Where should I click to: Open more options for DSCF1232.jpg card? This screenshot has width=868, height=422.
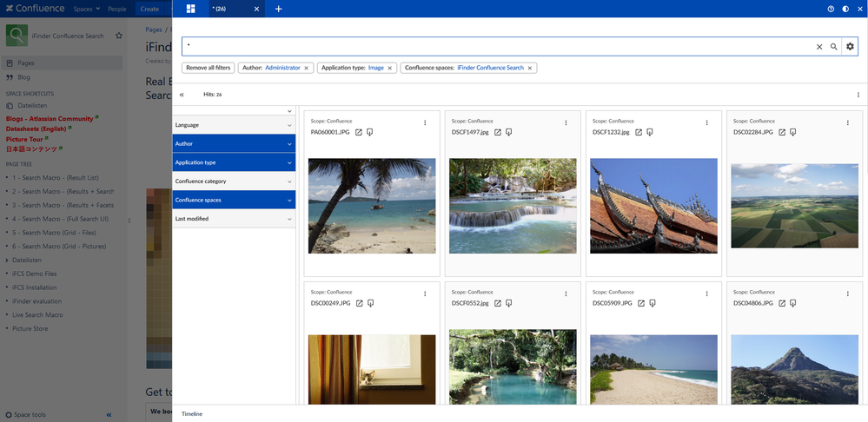point(707,122)
